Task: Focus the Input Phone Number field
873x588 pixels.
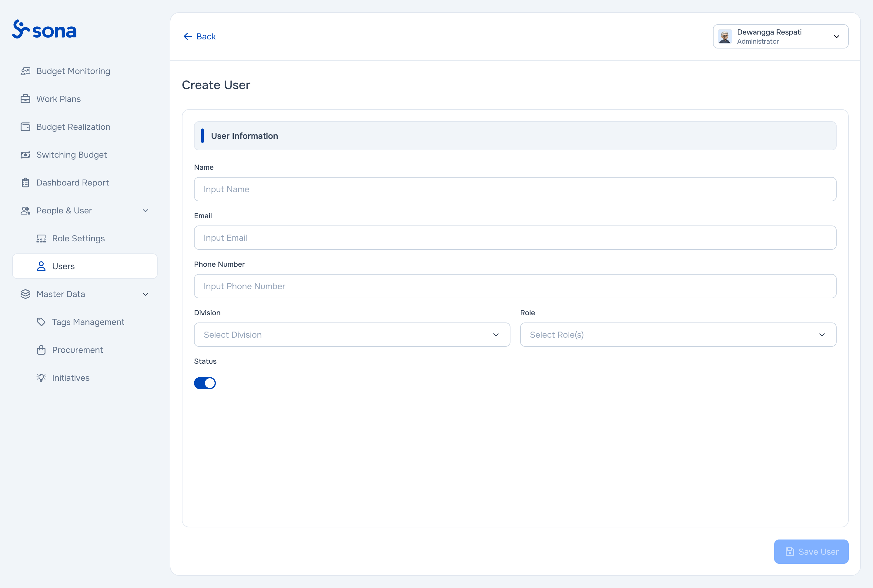Action: click(515, 286)
